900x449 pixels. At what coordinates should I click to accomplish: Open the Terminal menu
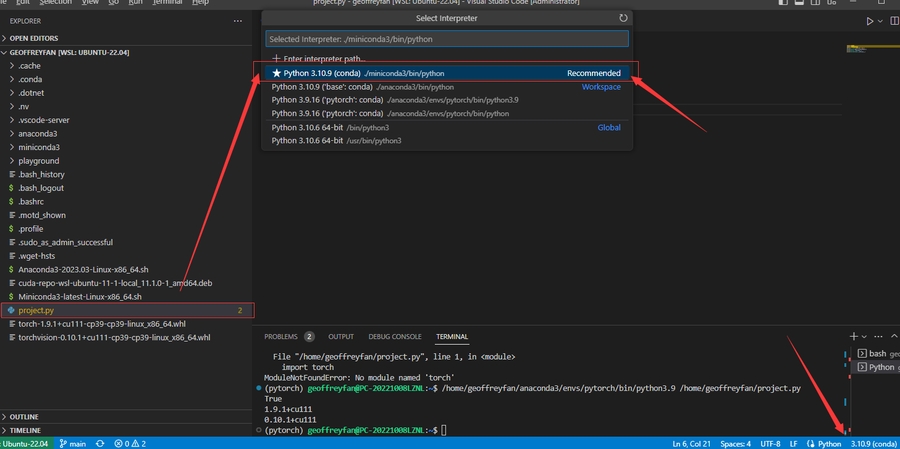point(167,4)
